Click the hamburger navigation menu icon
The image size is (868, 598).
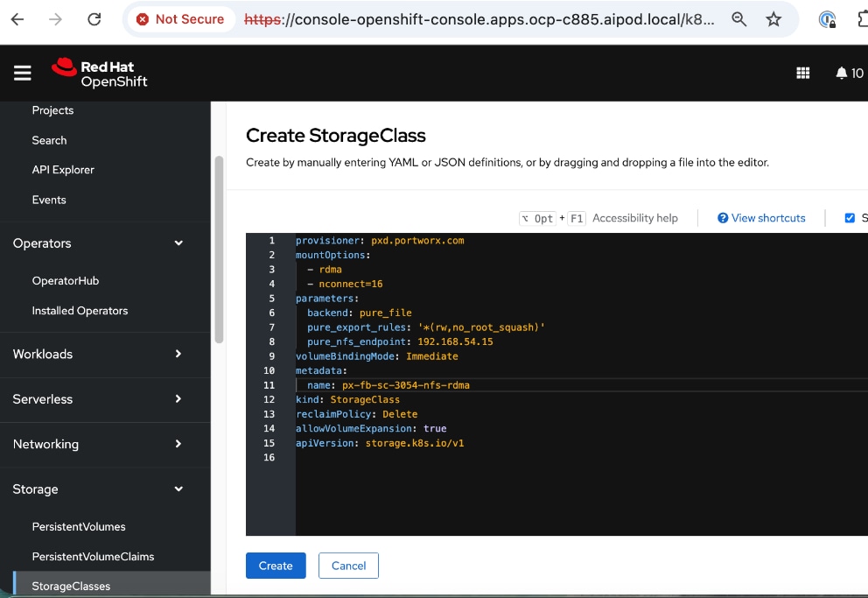click(23, 73)
